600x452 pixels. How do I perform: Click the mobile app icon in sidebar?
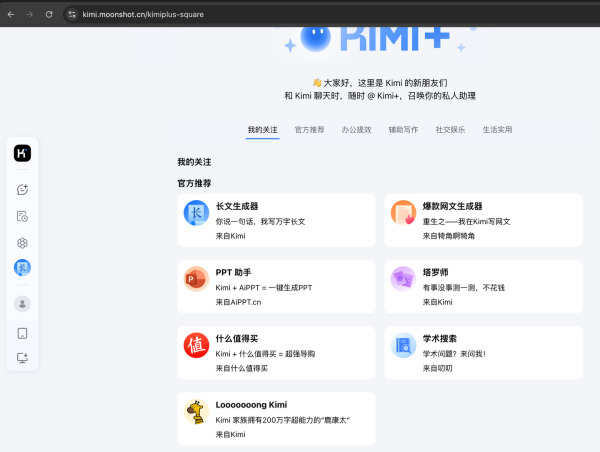point(22,333)
